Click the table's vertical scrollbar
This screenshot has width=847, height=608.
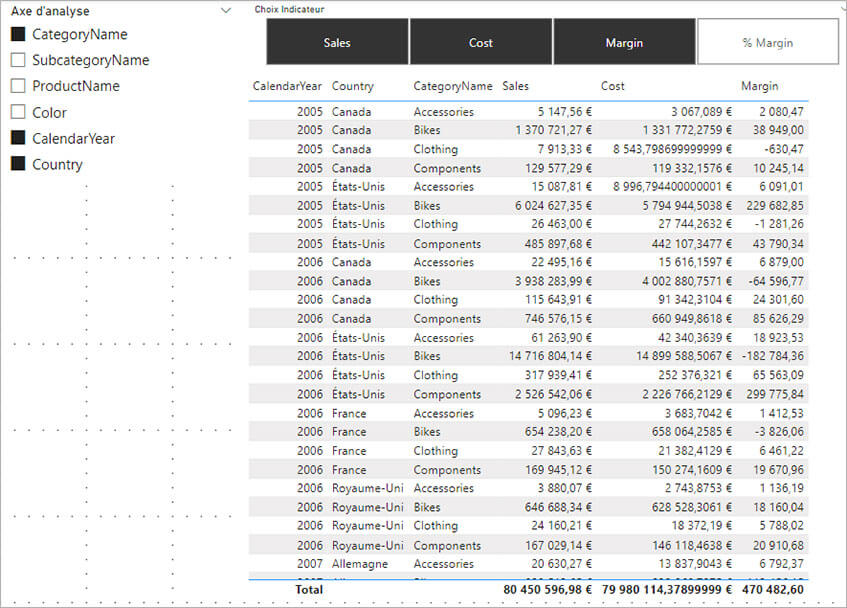[841, 300]
